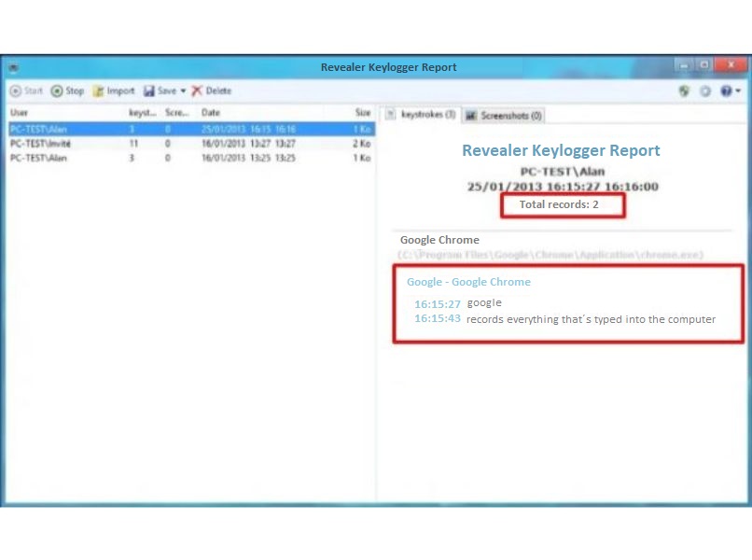Viewport: 752px width, 560px height.
Task: Activate the Import icon on the toolbar
Action: [100, 91]
